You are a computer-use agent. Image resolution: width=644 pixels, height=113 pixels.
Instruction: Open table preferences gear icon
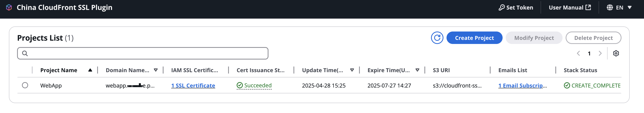(x=616, y=53)
